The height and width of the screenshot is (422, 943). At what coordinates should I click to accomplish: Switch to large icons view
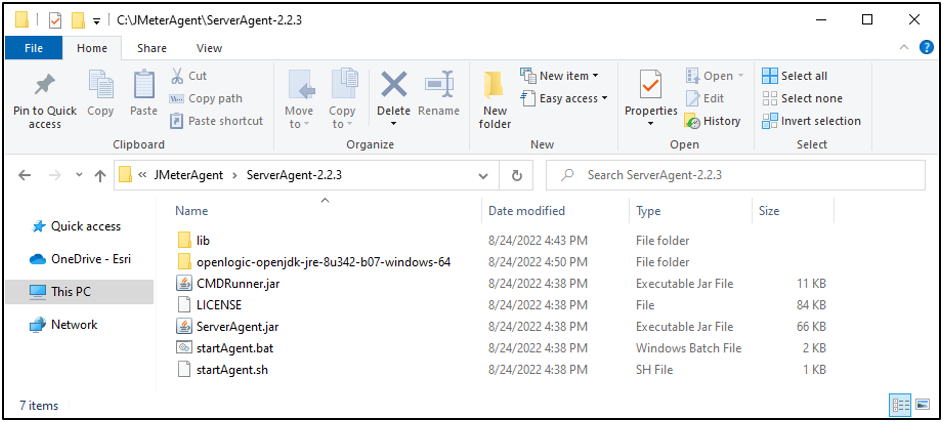pos(921,405)
